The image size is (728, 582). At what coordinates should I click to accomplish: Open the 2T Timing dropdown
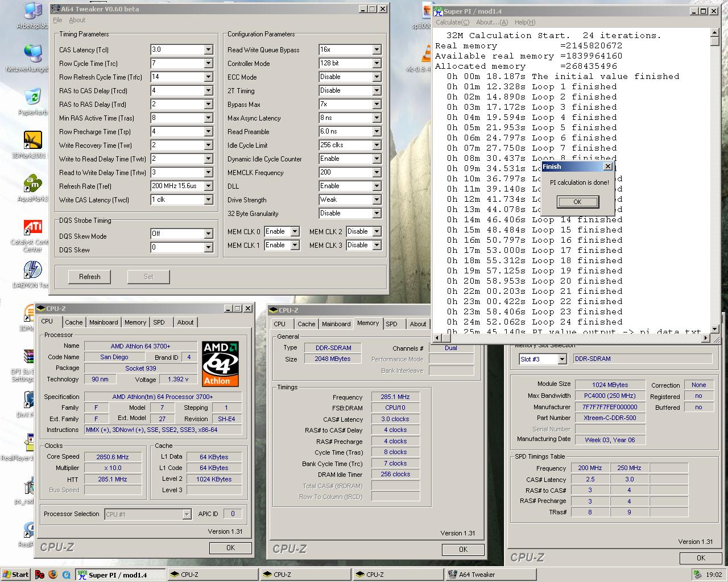[x=377, y=90]
